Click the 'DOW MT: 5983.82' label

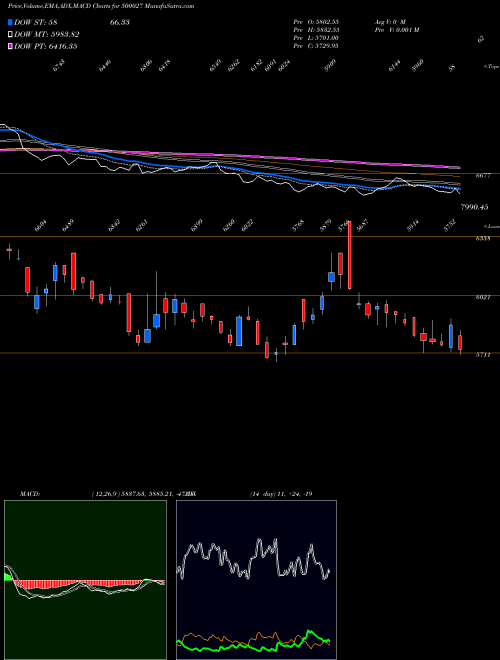pyautogui.click(x=47, y=35)
